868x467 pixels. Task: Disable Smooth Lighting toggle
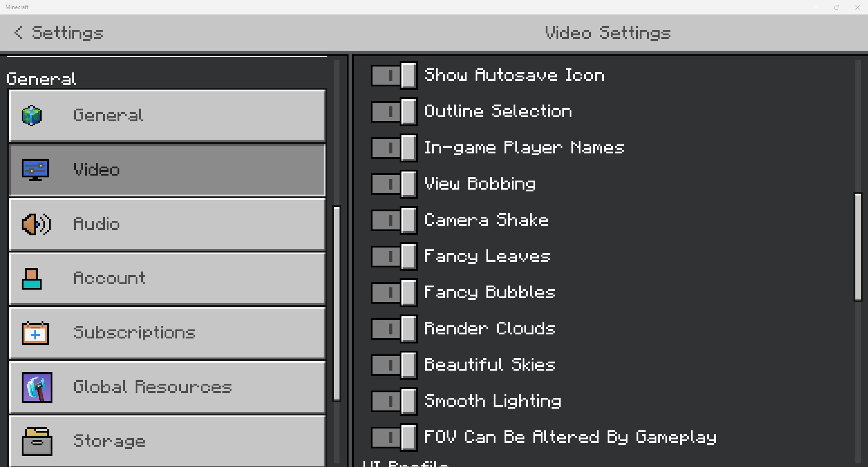[394, 401]
